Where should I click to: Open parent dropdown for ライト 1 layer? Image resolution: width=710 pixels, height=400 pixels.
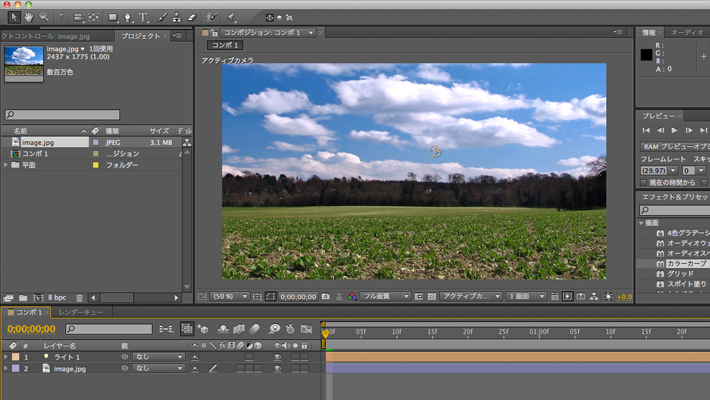coord(160,357)
